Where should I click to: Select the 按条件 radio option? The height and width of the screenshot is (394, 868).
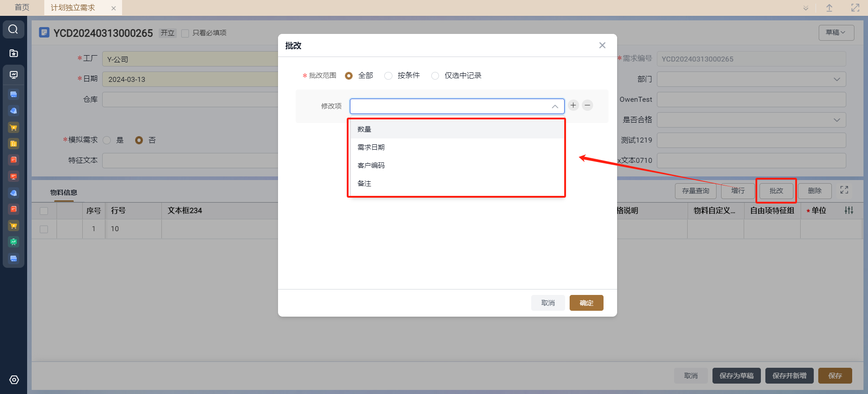pyautogui.click(x=388, y=76)
